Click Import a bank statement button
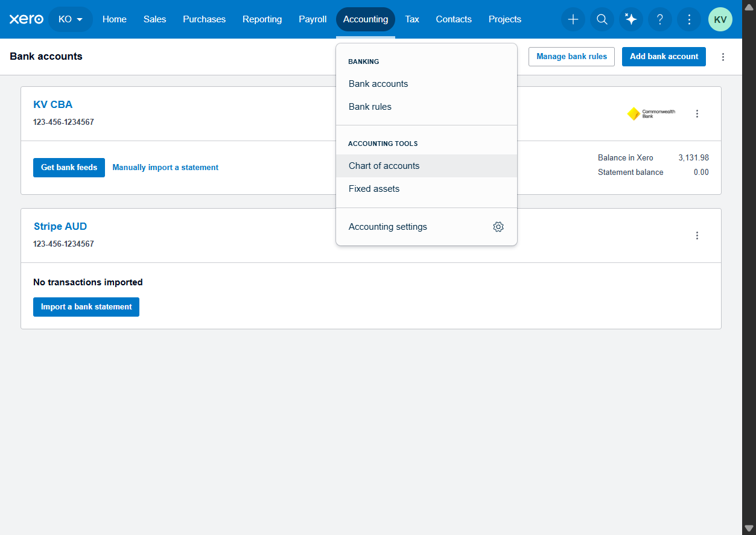Viewport: 756px width, 535px height. (86, 307)
